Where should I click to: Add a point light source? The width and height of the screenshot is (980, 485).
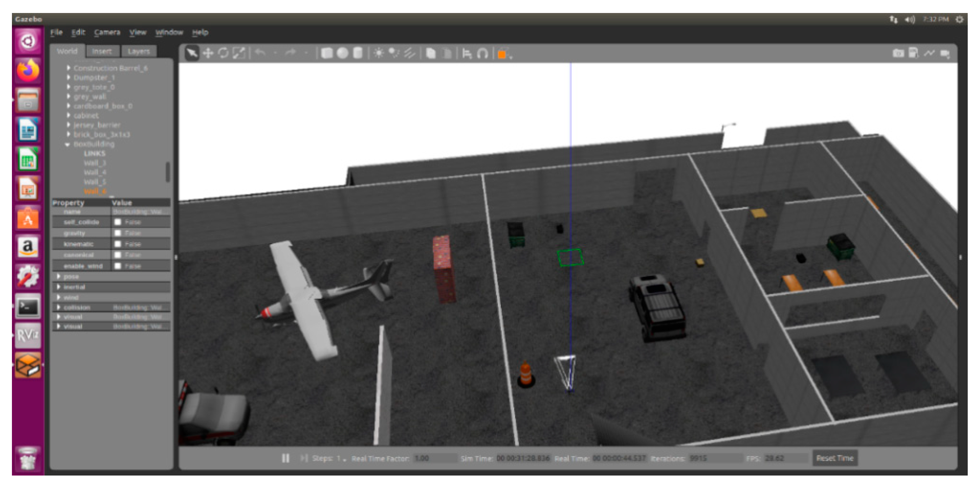click(379, 53)
